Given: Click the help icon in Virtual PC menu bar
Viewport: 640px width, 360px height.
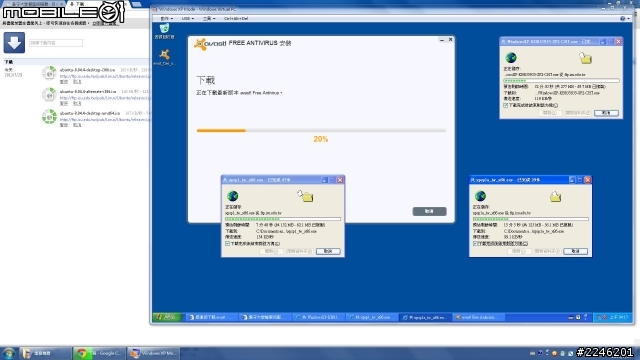Looking at the screenshot, I should [x=623, y=18].
